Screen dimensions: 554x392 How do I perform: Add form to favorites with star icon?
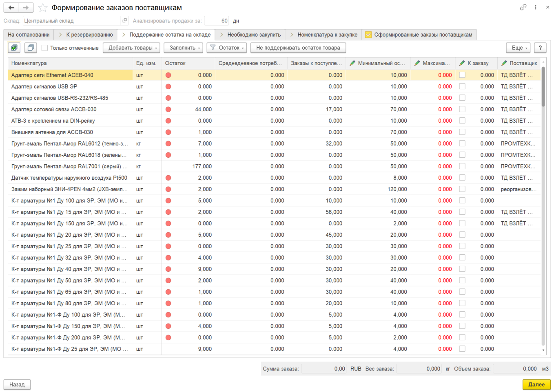[x=42, y=8]
